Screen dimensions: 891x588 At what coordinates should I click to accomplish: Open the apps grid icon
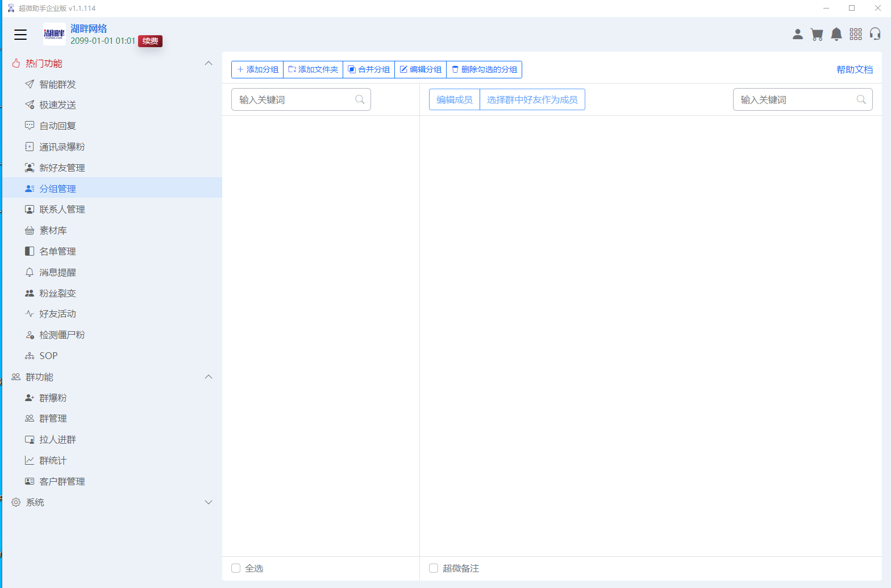pyautogui.click(x=856, y=35)
